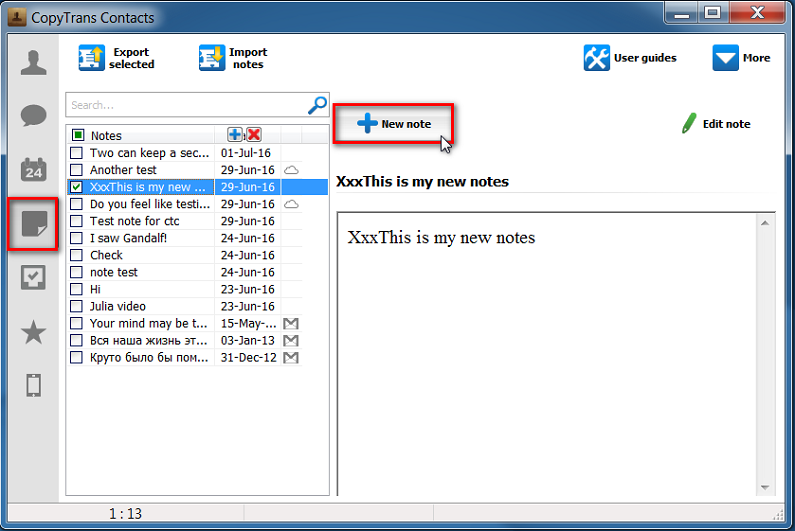Select the note Your mind may be t...

coord(149,323)
